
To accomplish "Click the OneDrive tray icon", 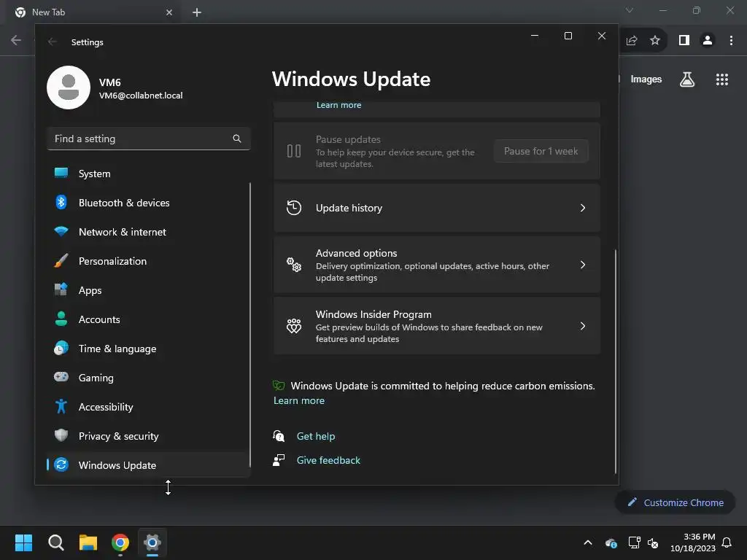I will pyautogui.click(x=611, y=542).
